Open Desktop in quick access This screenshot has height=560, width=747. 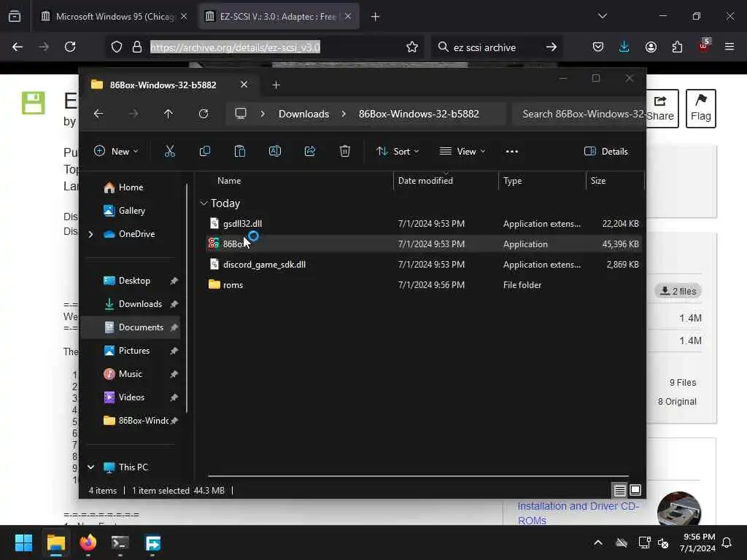pyautogui.click(x=134, y=281)
